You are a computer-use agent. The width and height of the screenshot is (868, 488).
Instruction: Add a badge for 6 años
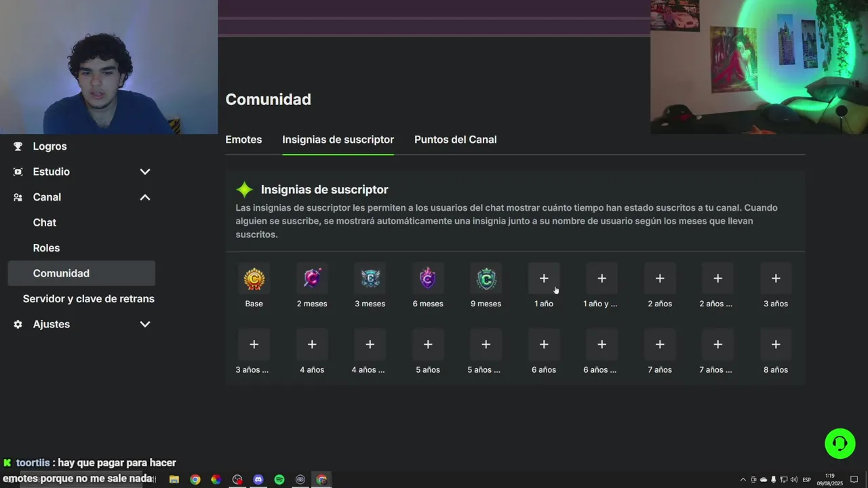pyautogui.click(x=544, y=344)
